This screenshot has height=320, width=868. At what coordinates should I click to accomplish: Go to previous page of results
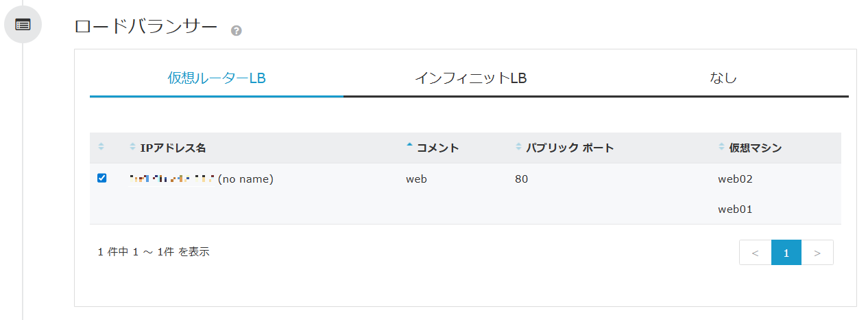pos(755,253)
